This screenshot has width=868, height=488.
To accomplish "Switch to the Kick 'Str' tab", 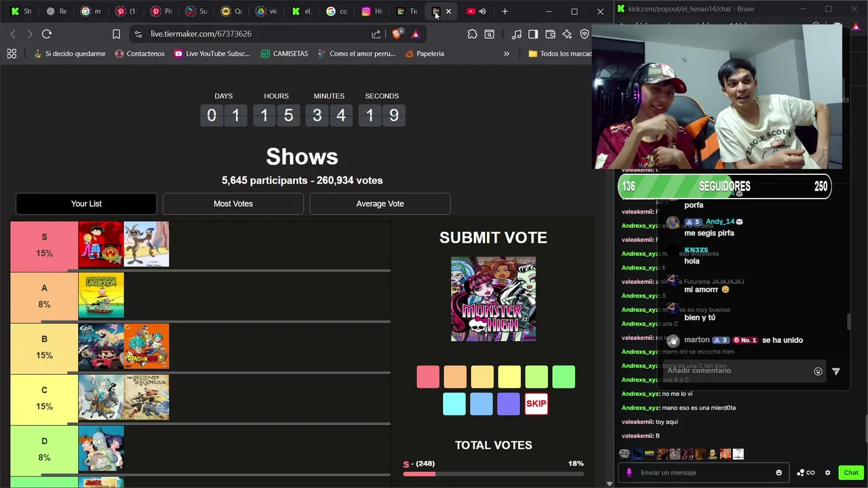I will tap(22, 12).
